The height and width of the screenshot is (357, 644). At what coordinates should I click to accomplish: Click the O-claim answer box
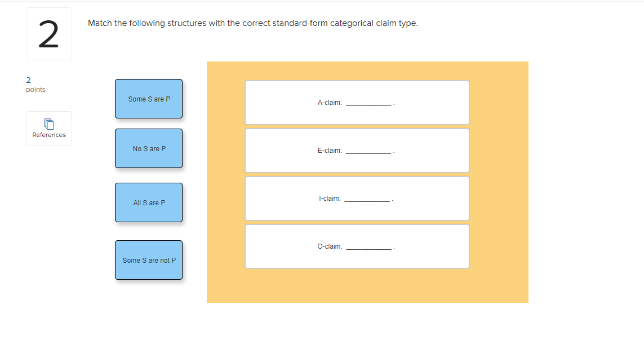[x=357, y=246]
